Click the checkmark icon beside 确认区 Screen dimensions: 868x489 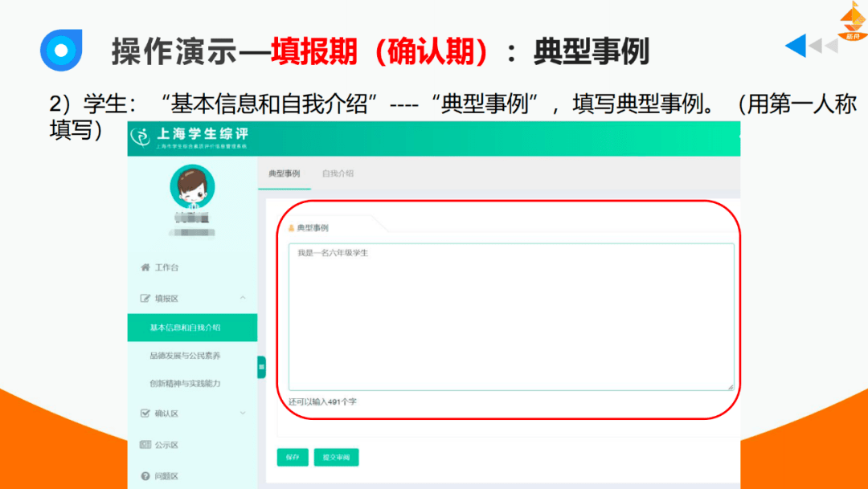pyautogui.click(x=144, y=413)
